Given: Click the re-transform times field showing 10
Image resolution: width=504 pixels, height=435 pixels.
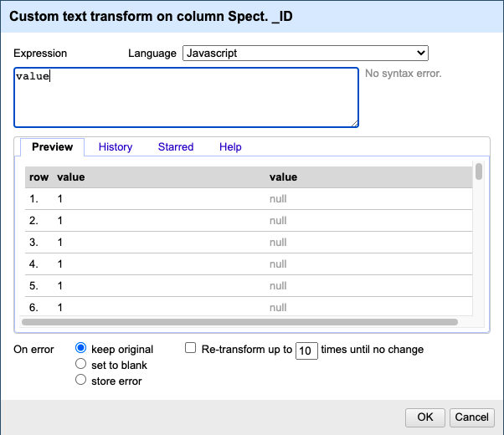Looking at the screenshot, I should click(x=306, y=351).
